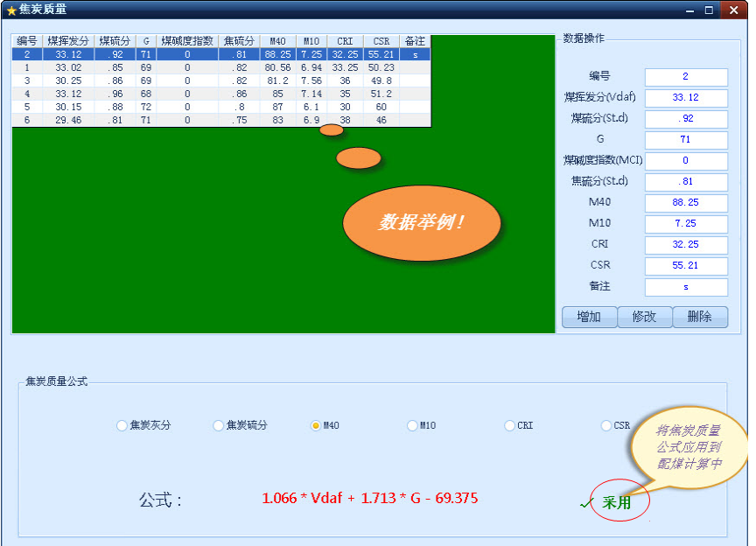Click cell value 33.25 in CRI column
This screenshot has height=546, width=756.
(x=346, y=67)
